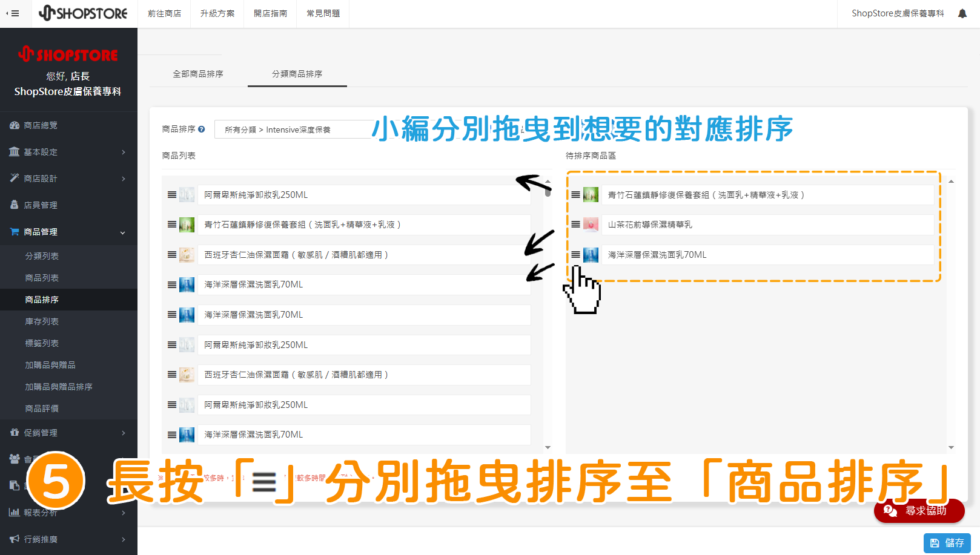The height and width of the screenshot is (555, 980).
Task: Click the ShopStore logo in the top bar
Action: point(83,13)
